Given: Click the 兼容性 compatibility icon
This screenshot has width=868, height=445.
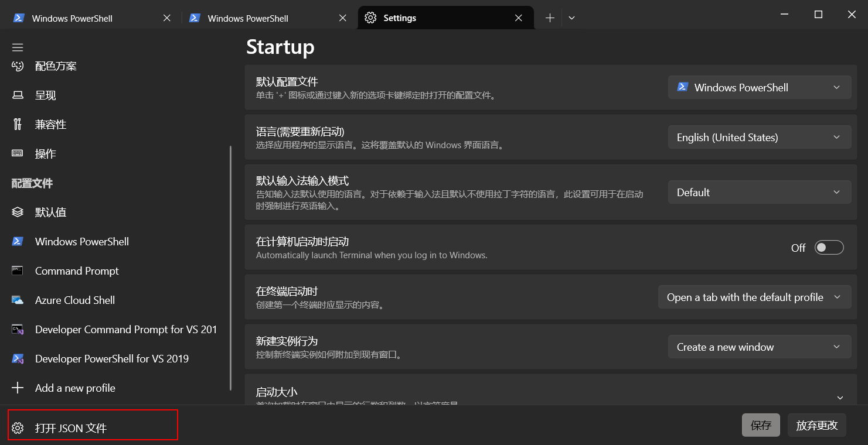Looking at the screenshot, I should tap(18, 124).
